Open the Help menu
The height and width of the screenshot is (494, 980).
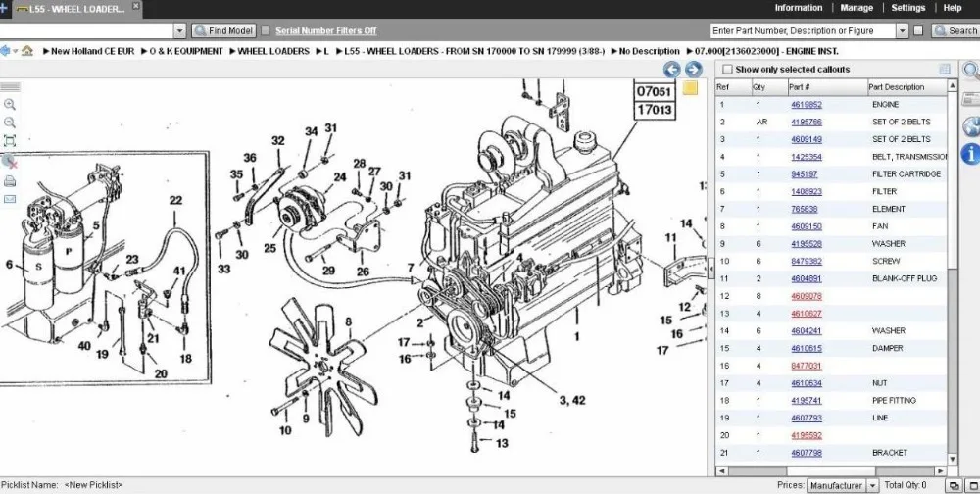(x=952, y=8)
